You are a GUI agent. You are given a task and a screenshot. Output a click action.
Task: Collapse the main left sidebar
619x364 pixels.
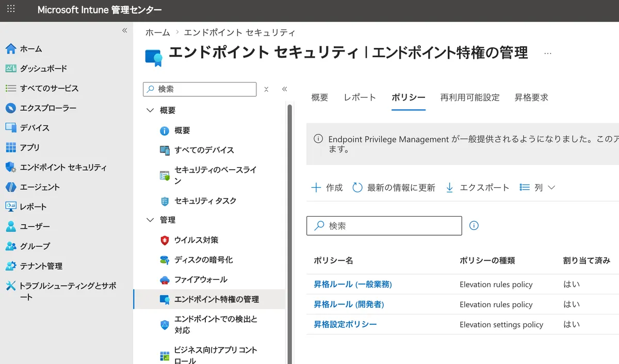pyautogui.click(x=124, y=31)
